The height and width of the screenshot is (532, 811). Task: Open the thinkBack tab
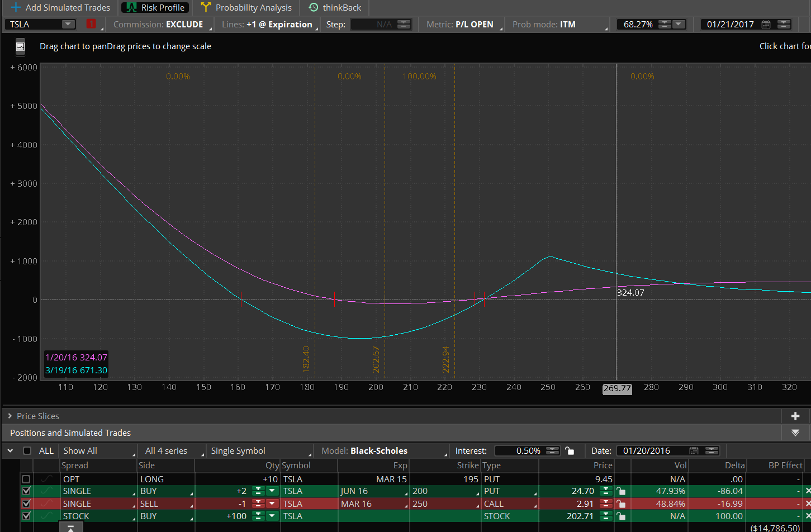pos(335,8)
